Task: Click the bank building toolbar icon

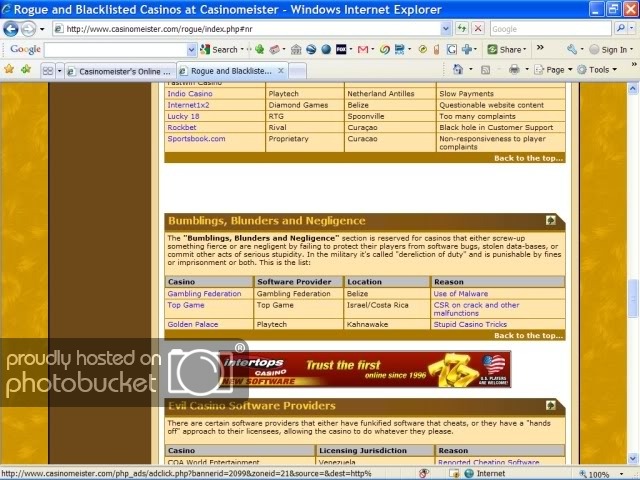Action: tap(296, 50)
